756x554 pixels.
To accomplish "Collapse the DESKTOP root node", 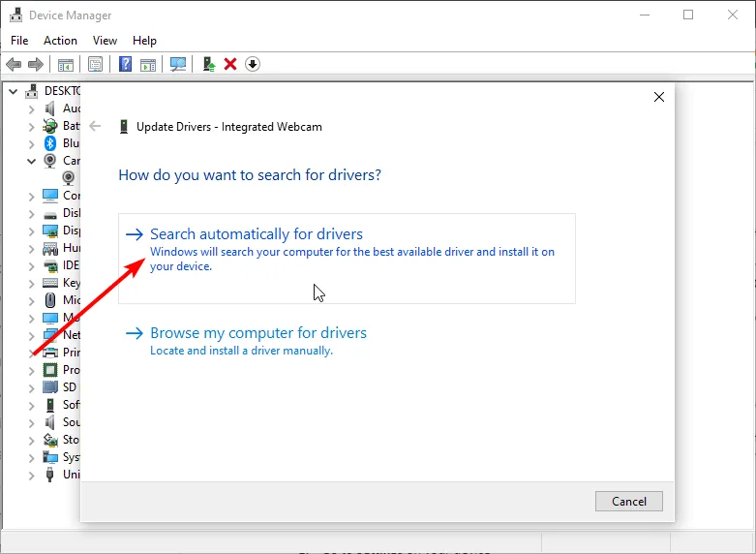I will (14, 91).
